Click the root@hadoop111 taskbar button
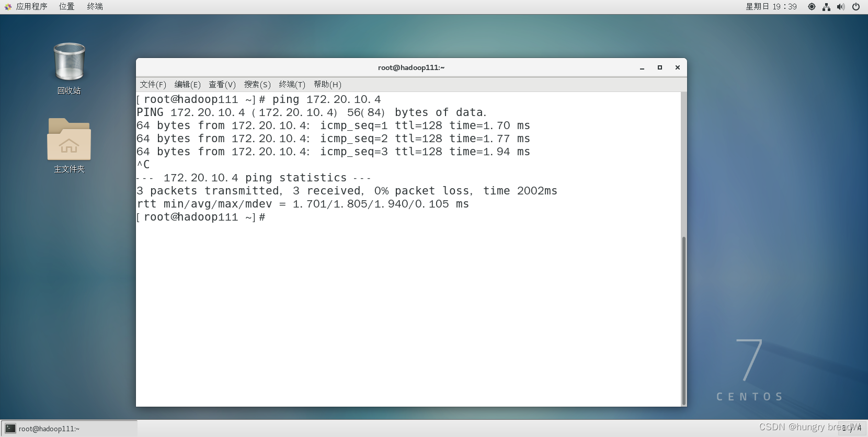This screenshot has width=868, height=437. pyautogui.click(x=69, y=429)
